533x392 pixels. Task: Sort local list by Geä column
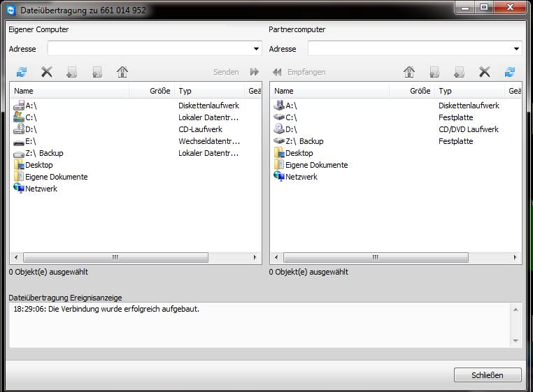tap(254, 91)
